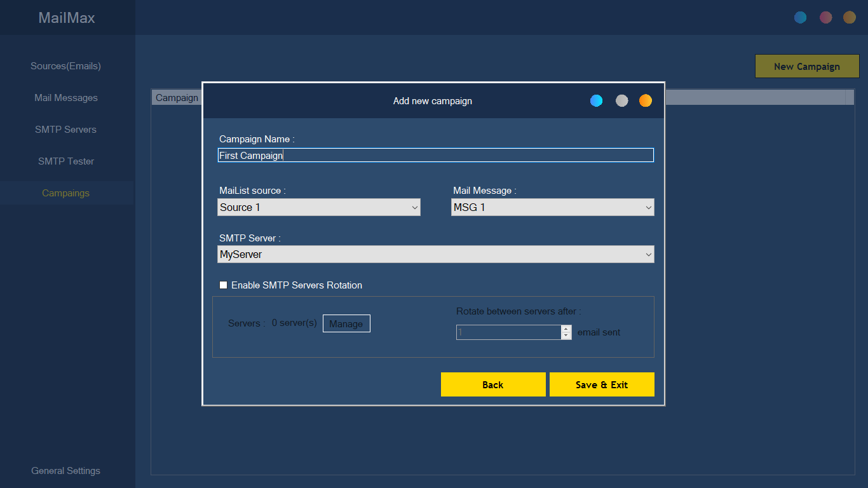Click the MailMax logo text

[x=66, y=18]
